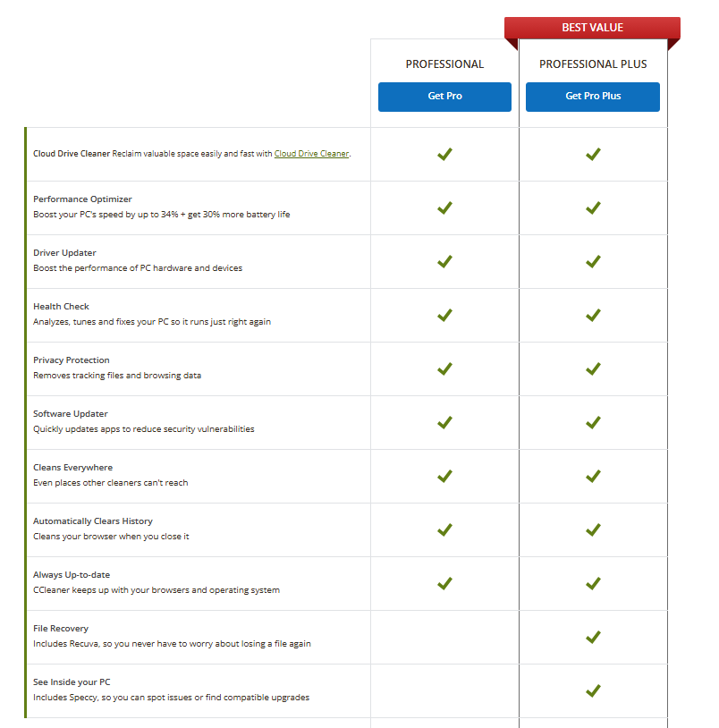Image resolution: width=719 pixels, height=728 pixels.
Task: Click the Professional column heading
Action: pos(444,64)
